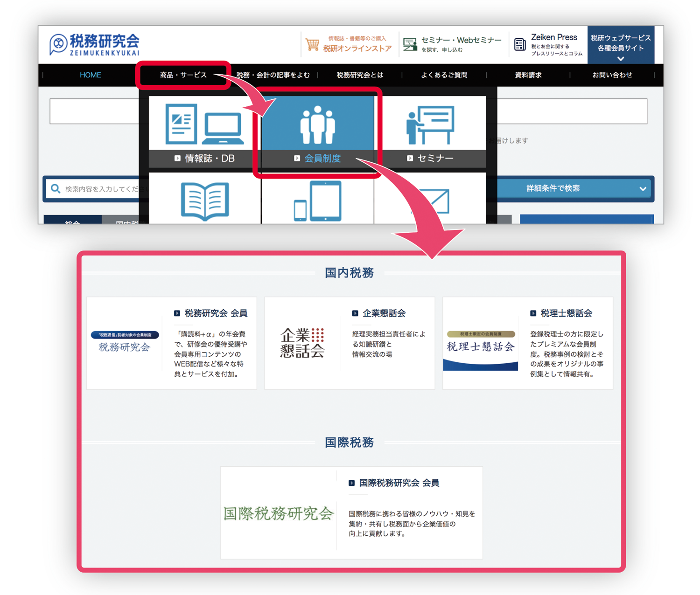Click the 「購読料+α」の年会費 description text
This screenshot has width=700, height=595.
(210, 354)
